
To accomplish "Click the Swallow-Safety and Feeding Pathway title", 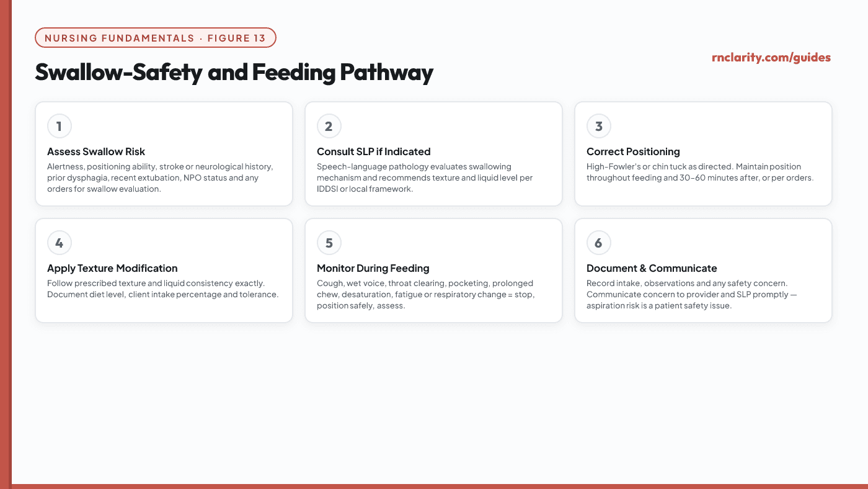I will (234, 73).
